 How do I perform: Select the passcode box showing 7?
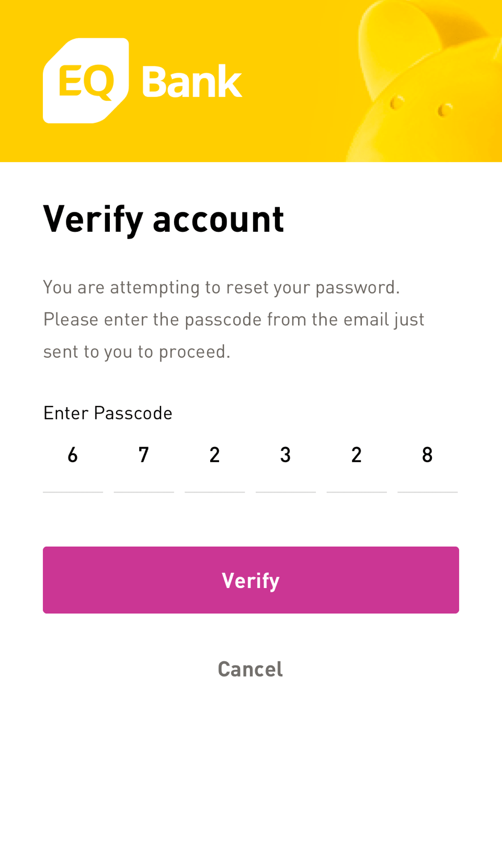tap(144, 460)
